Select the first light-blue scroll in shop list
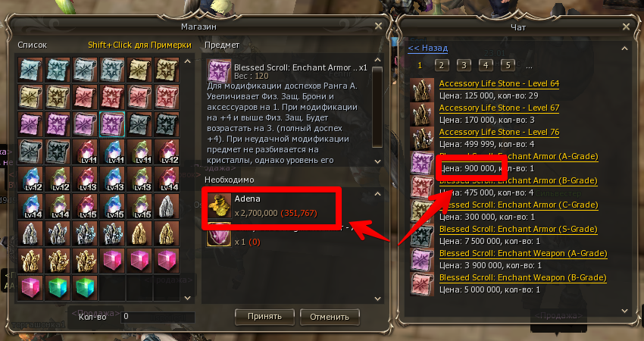The height and width of the screenshot is (341, 644). pyautogui.click(x=30, y=70)
